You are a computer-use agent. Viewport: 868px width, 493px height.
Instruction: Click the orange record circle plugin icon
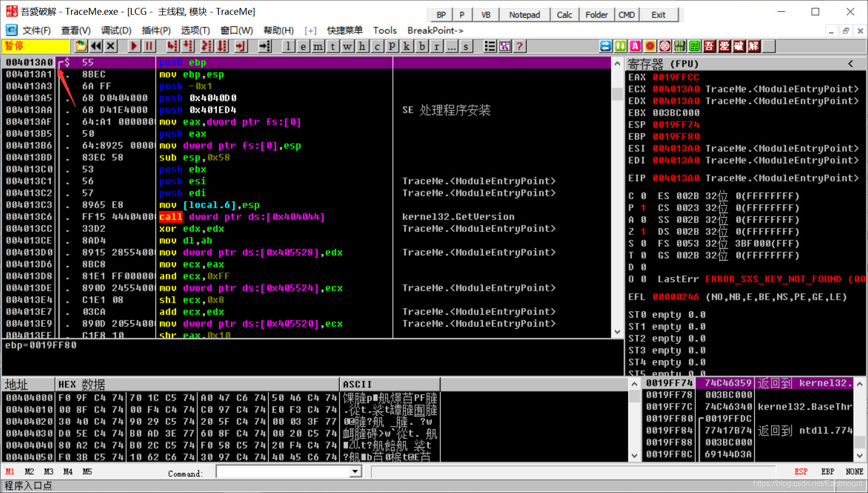(650, 46)
